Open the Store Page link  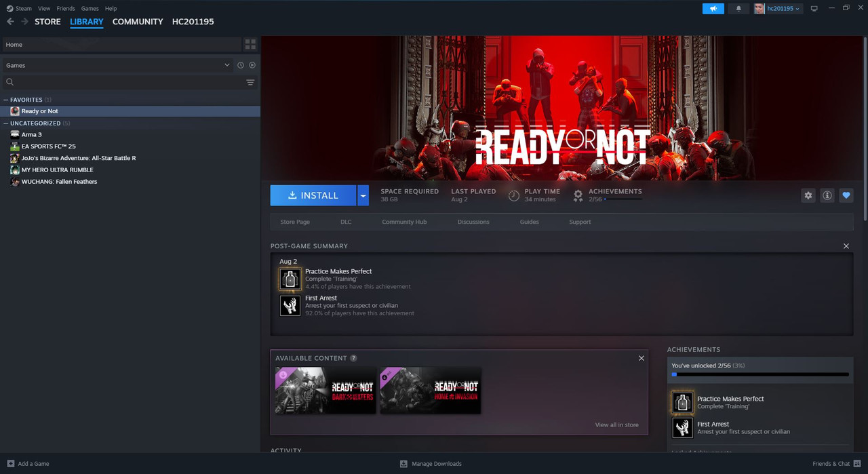tap(295, 222)
